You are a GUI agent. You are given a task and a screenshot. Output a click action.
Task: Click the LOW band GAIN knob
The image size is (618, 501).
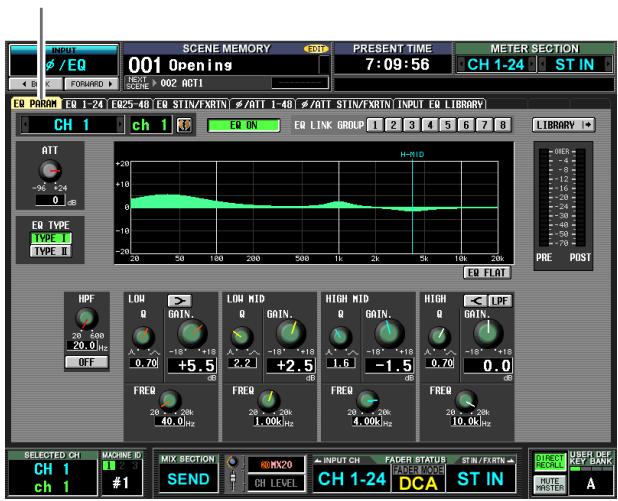192,333
